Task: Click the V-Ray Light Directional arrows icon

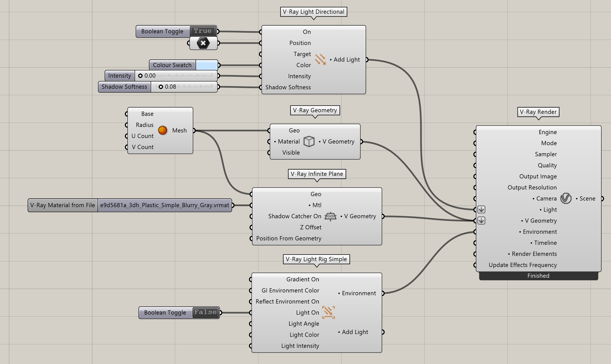Action: (x=320, y=60)
